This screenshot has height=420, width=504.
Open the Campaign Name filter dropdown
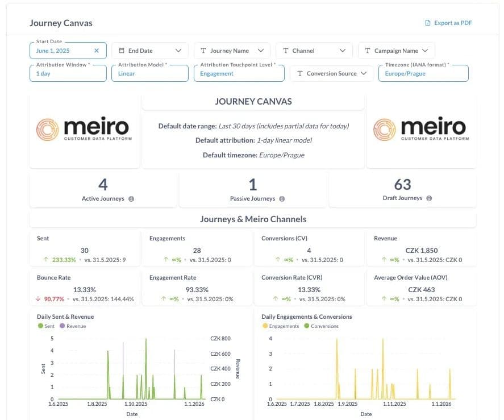pos(425,51)
